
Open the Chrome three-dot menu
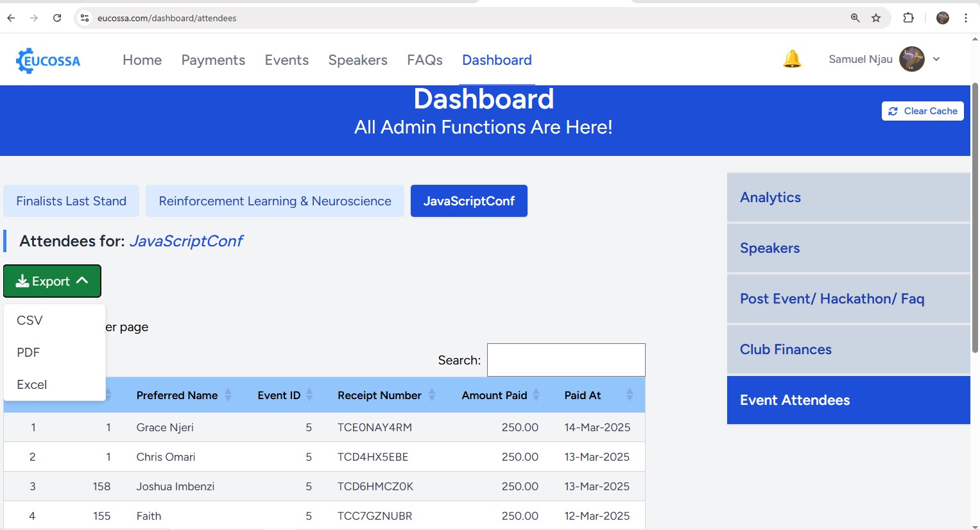point(965,18)
